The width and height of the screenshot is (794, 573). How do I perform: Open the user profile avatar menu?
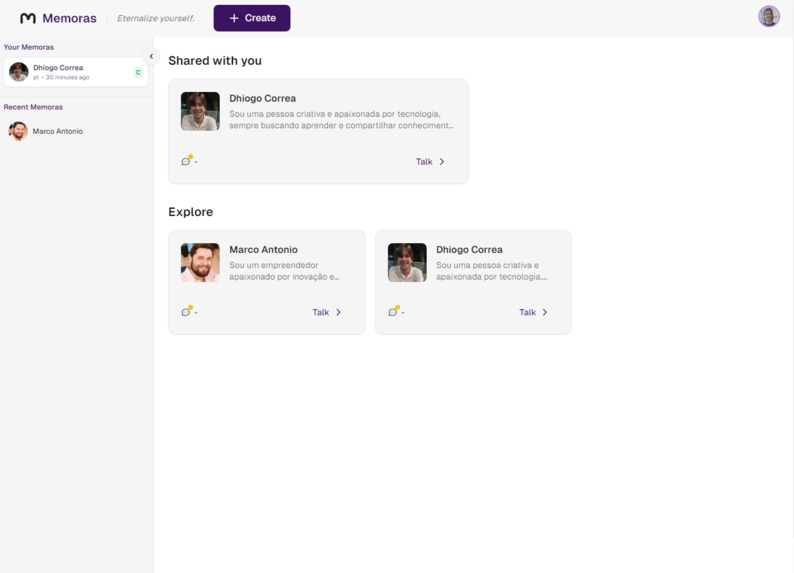coord(768,17)
